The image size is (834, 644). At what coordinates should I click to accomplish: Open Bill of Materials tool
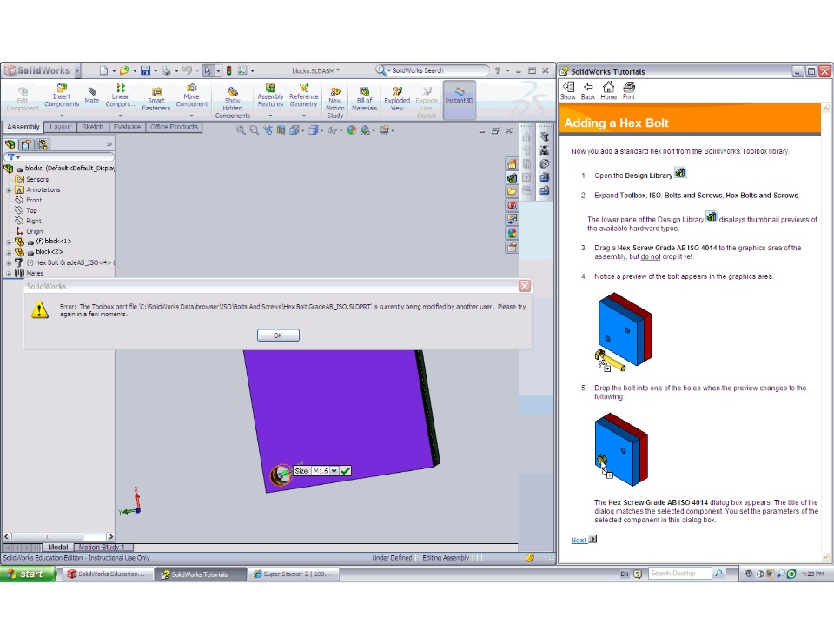point(364,99)
